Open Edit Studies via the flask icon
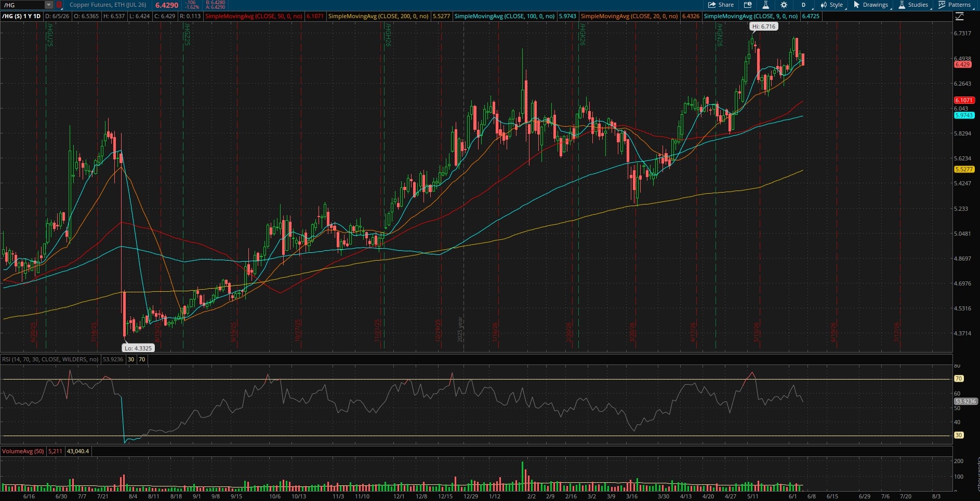Screen dimensions: 980x501 (x=765, y=5)
